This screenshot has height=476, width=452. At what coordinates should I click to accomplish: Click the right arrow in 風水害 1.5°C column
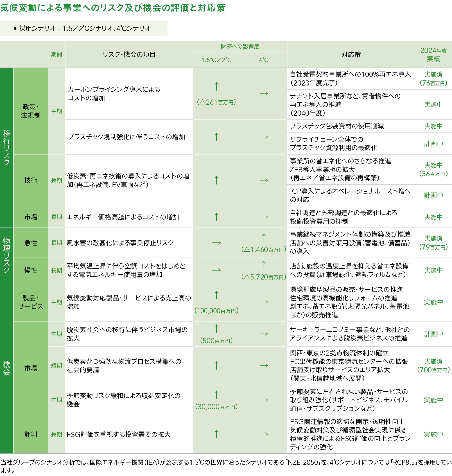(x=216, y=243)
